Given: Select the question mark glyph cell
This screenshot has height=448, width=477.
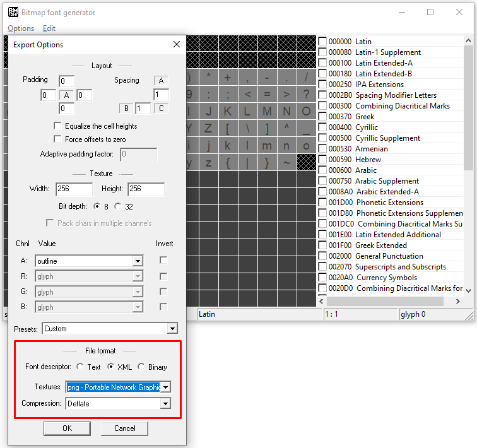Looking at the screenshot, I should (x=307, y=94).
